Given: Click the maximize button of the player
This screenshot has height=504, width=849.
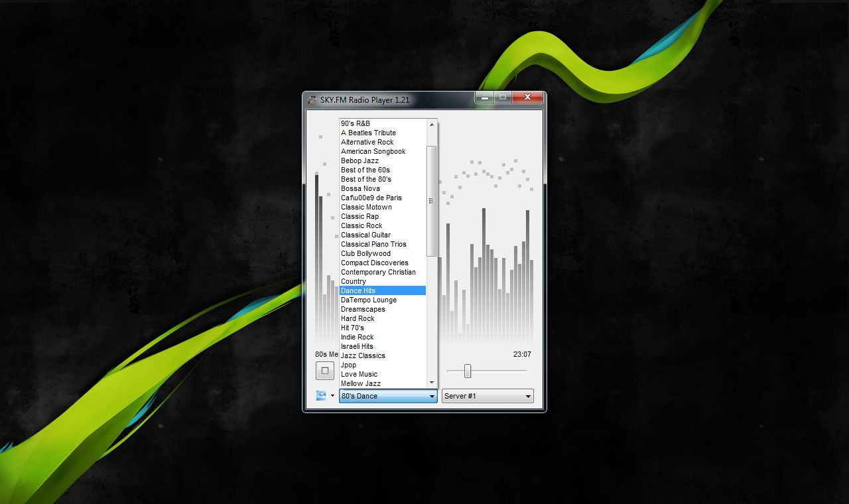Looking at the screenshot, I should click(x=503, y=98).
